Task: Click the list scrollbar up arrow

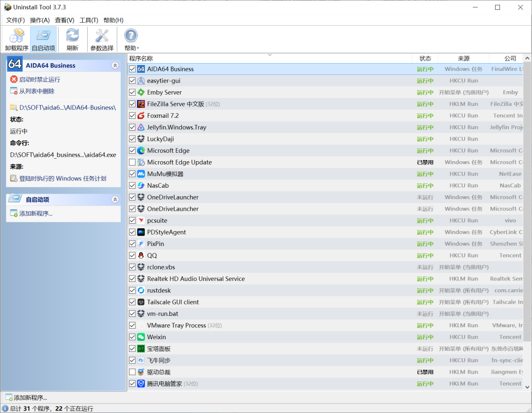Action: point(527,58)
